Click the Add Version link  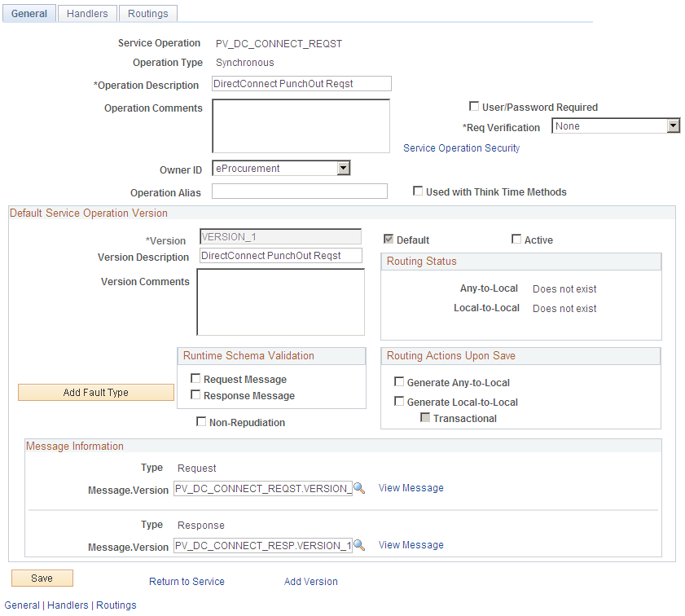tap(310, 582)
